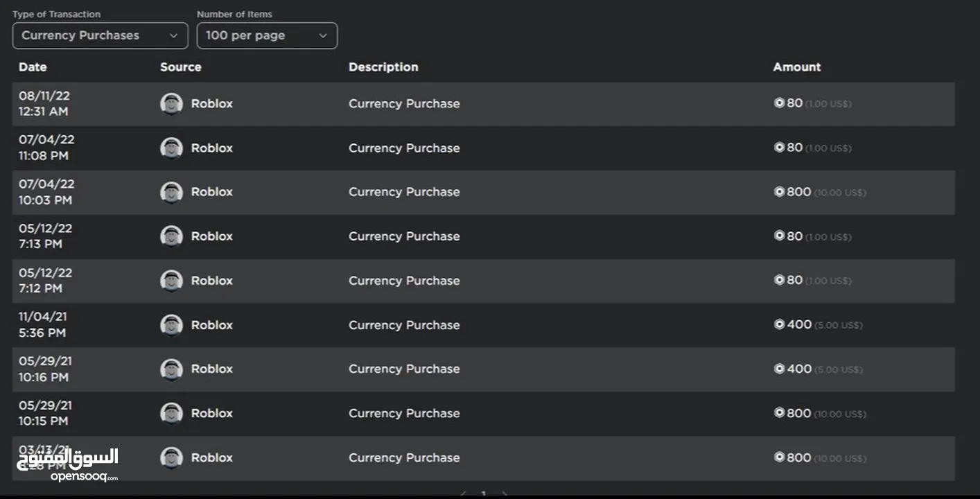Open the Roblox source link in the 08/11/22 row
Viewport: 980px width, 499px height.
click(212, 104)
